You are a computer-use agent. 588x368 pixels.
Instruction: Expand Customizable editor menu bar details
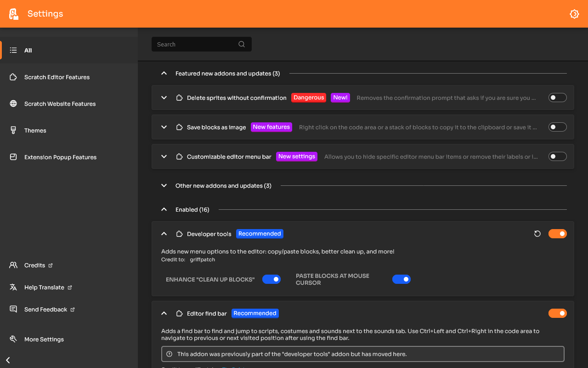tap(164, 156)
